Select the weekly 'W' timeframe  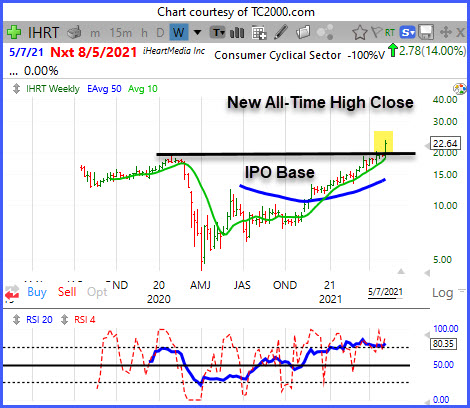coord(179,32)
